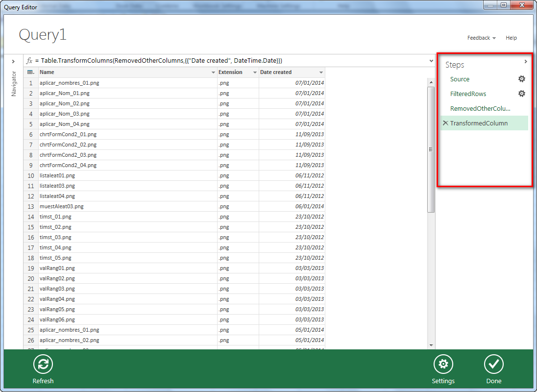Click the Done checkmark icon
537x392 pixels.
click(x=493, y=364)
